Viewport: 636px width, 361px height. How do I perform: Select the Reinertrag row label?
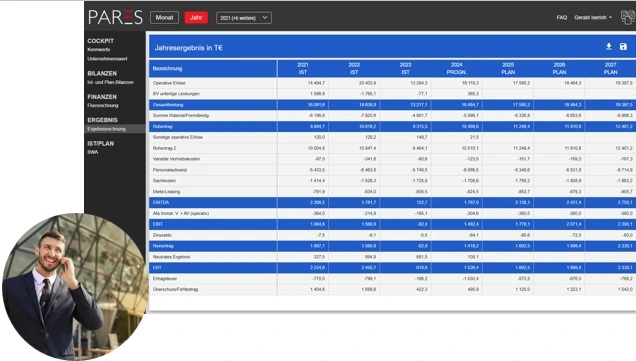click(x=163, y=246)
